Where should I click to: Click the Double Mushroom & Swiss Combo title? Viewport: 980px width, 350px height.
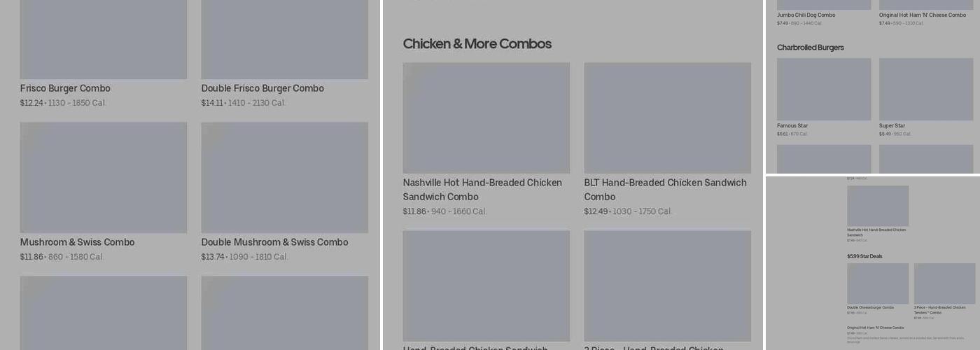274,242
